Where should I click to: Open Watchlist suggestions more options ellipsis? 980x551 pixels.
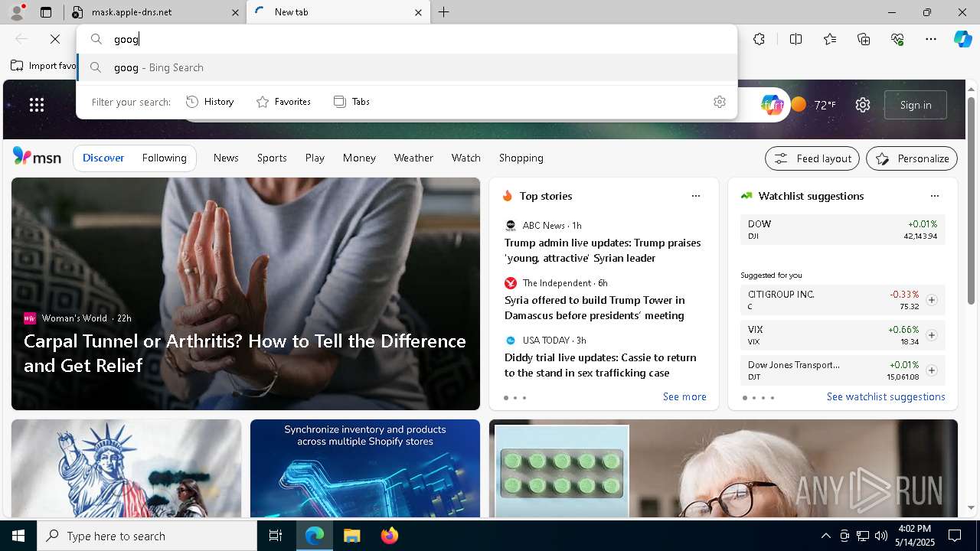click(x=934, y=196)
